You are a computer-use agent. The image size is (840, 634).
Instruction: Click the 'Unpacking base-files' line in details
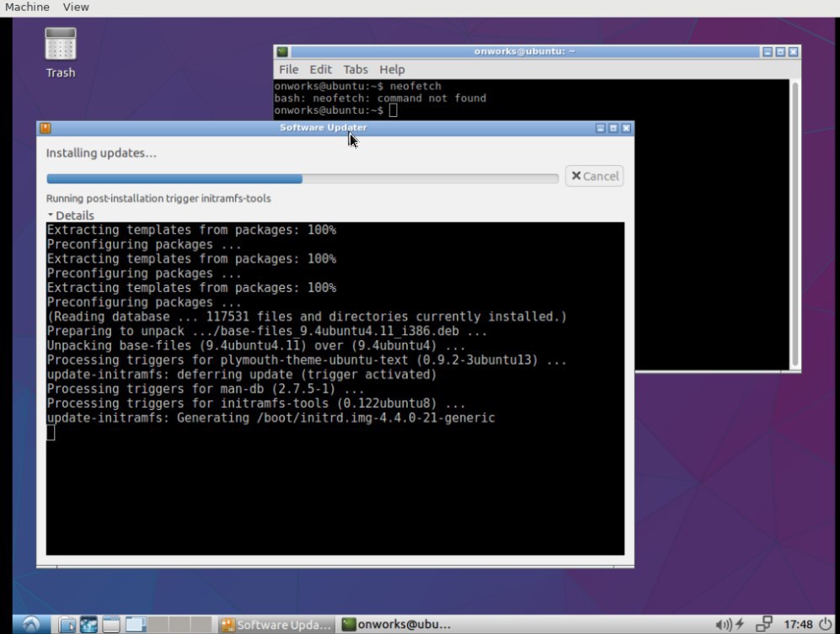(x=255, y=345)
